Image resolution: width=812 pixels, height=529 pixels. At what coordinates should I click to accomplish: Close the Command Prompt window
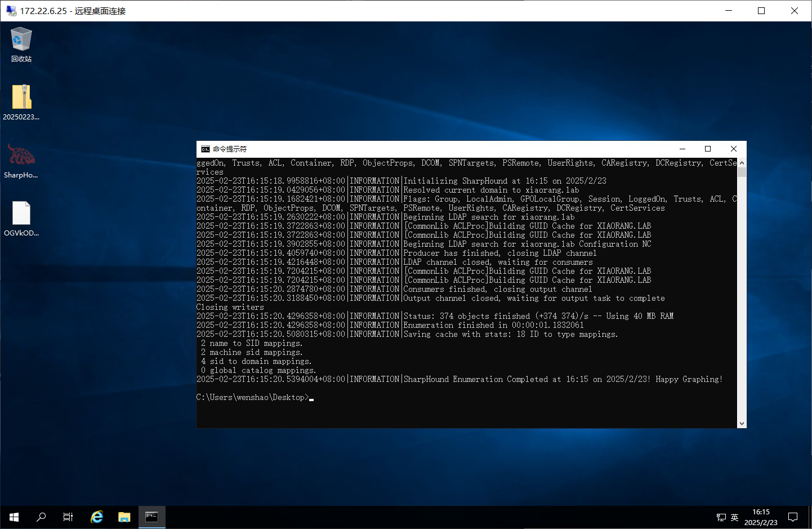coord(734,149)
